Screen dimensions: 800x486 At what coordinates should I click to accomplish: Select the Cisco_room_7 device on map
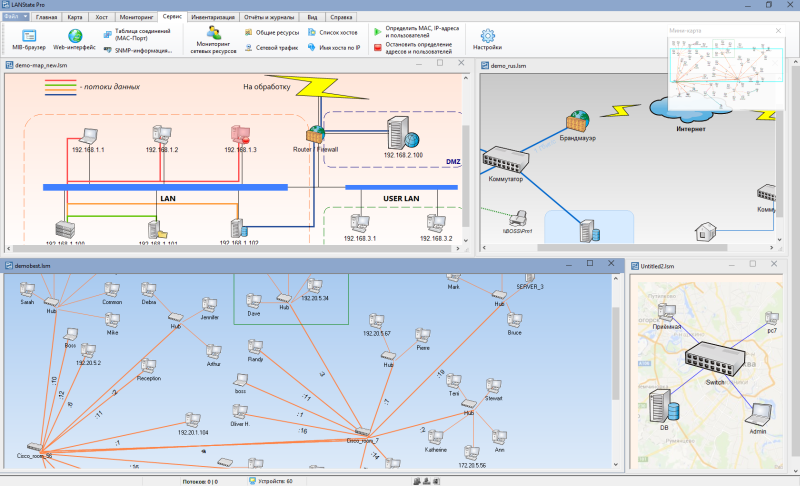[362, 436]
